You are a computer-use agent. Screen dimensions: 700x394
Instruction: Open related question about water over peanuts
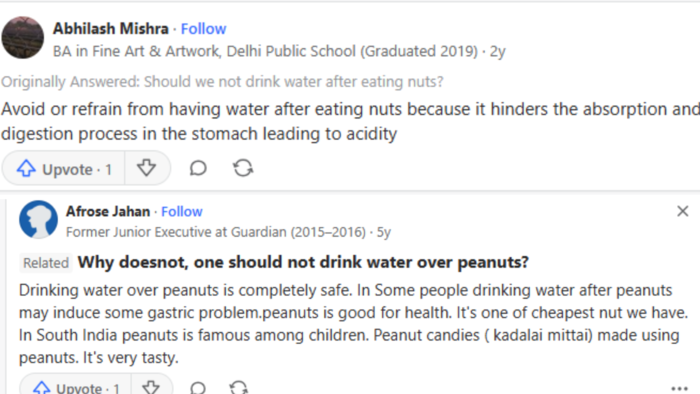coord(303,262)
